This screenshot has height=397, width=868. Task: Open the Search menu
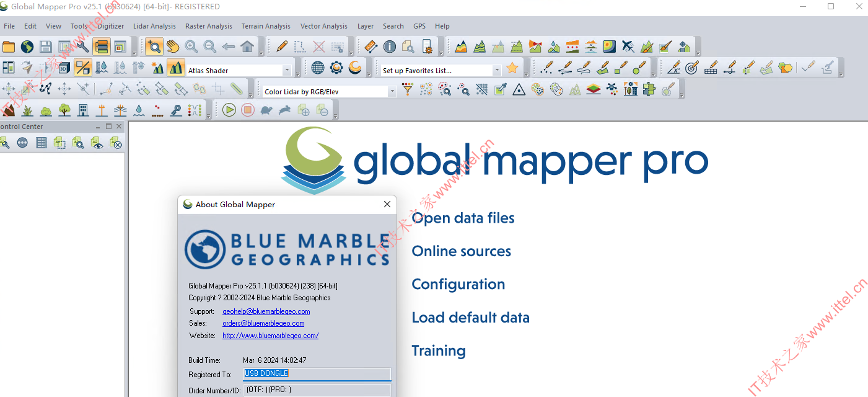393,26
